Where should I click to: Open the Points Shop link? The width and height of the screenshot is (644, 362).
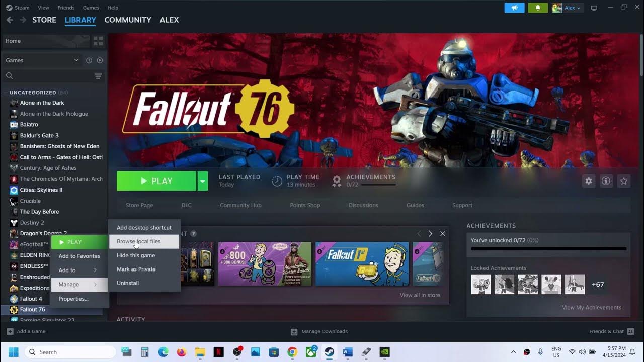click(x=305, y=205)
